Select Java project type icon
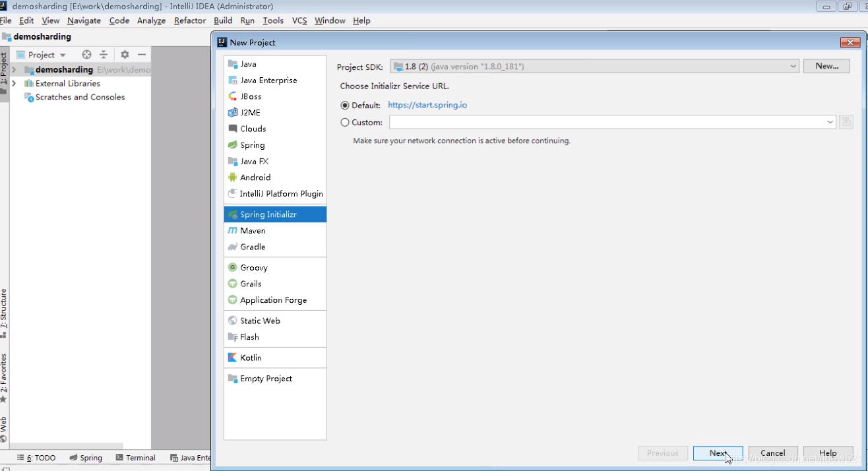868x471 pixels. 232,64
